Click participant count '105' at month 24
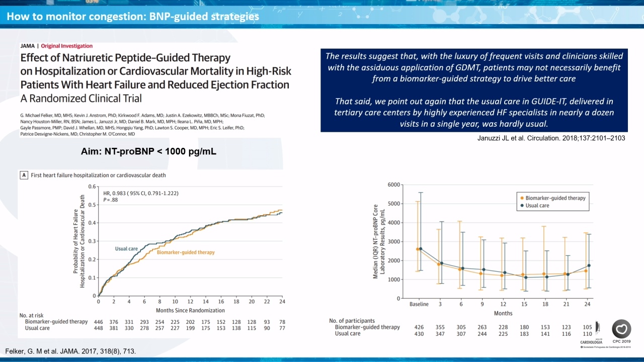Screen dimensions: 644x362 (588, 327)
